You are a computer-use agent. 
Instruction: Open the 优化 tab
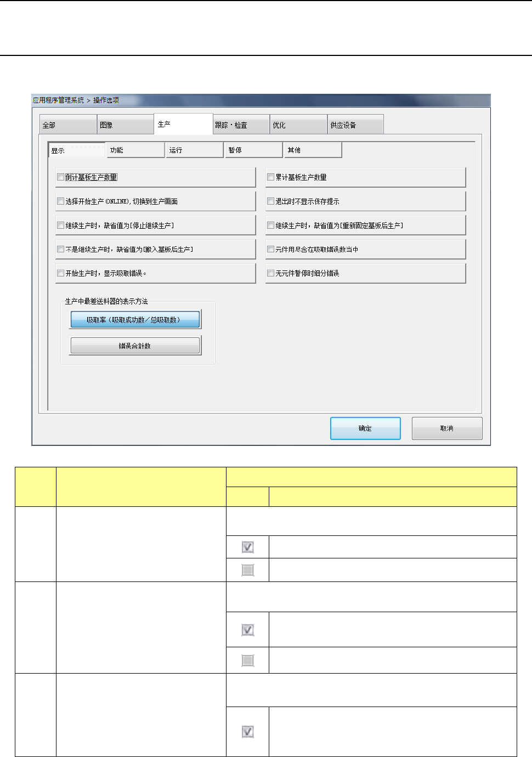(x=298, y=125)
